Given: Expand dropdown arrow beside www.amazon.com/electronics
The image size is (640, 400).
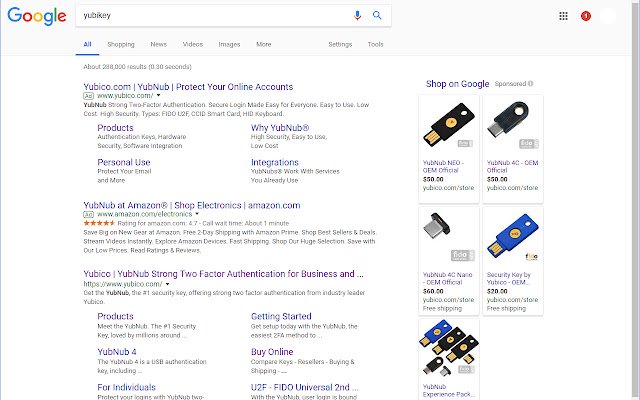Looking at the screenshot, I should 197,214.
